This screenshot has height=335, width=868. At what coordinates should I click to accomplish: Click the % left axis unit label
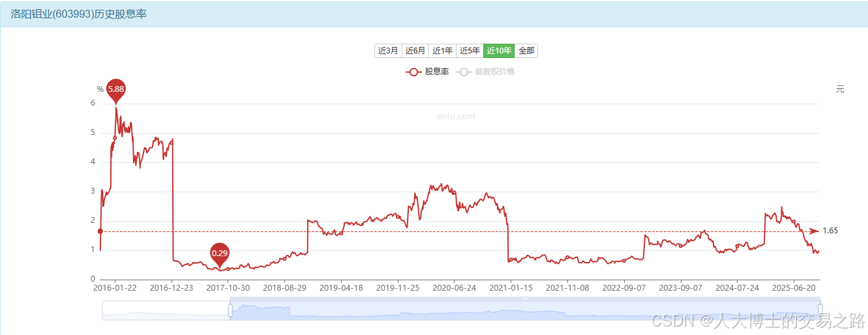100,89
